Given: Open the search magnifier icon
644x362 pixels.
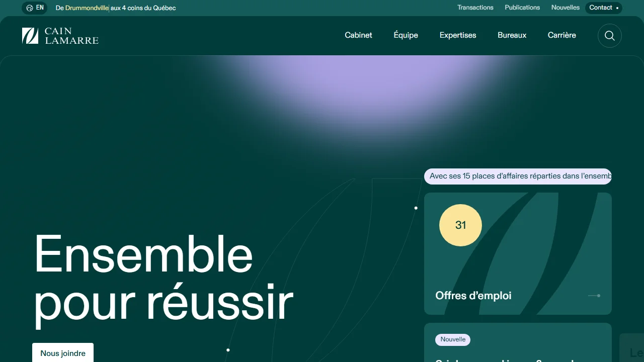Looking at the screenshot, I should coord(610,36).
